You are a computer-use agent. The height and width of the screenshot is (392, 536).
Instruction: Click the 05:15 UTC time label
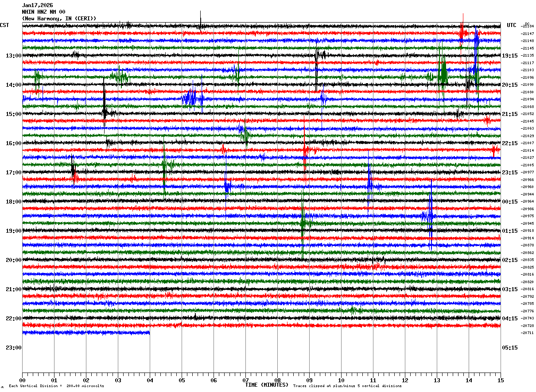[x=510, y=348]
